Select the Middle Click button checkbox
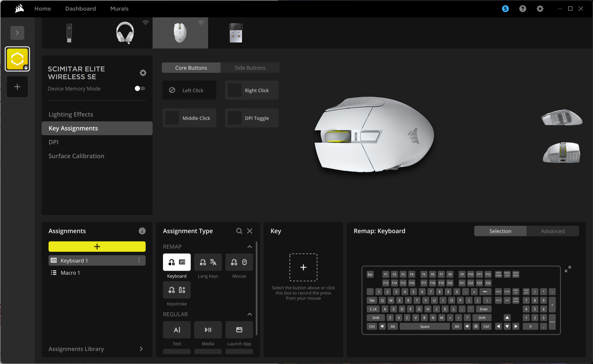 (x=172, y=118)
